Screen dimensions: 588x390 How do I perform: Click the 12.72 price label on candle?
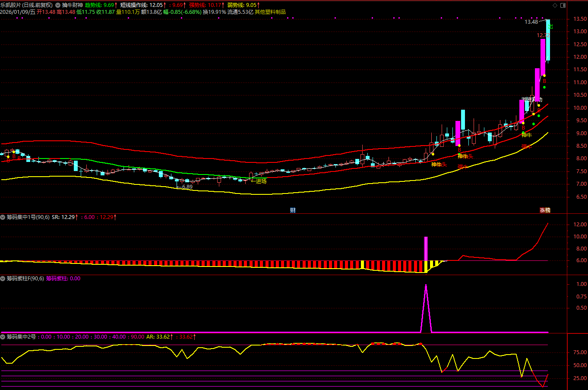(543, 35)
